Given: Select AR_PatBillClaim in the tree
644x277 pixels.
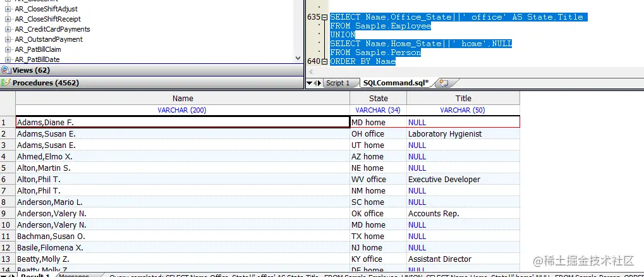Looking at the screenshot, I should [38, 49].
